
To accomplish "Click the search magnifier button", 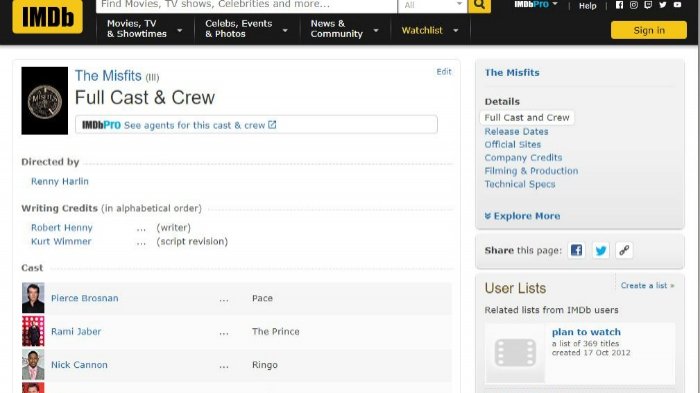I will pyautogui.click(x=479, y=5).
